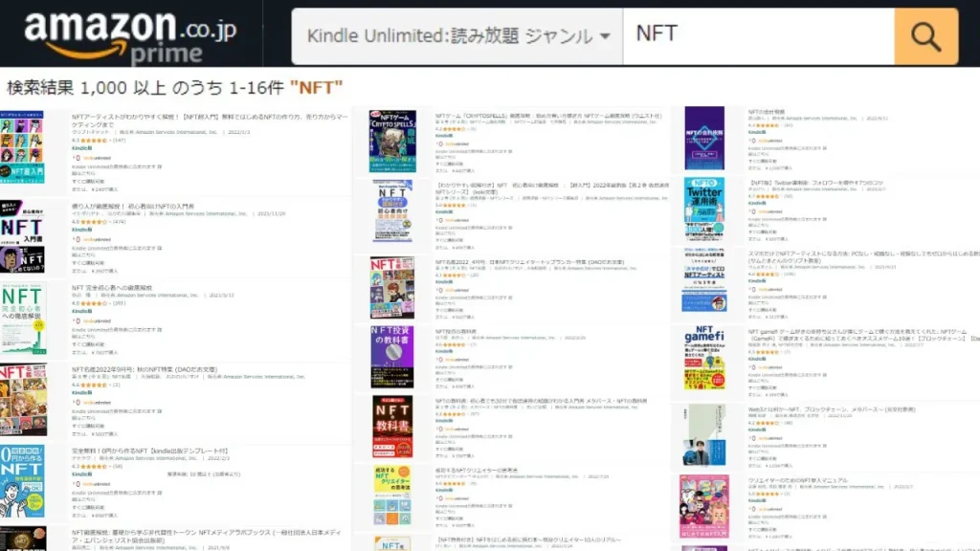Open cover of Web3とは何か book

coord(705,435)
